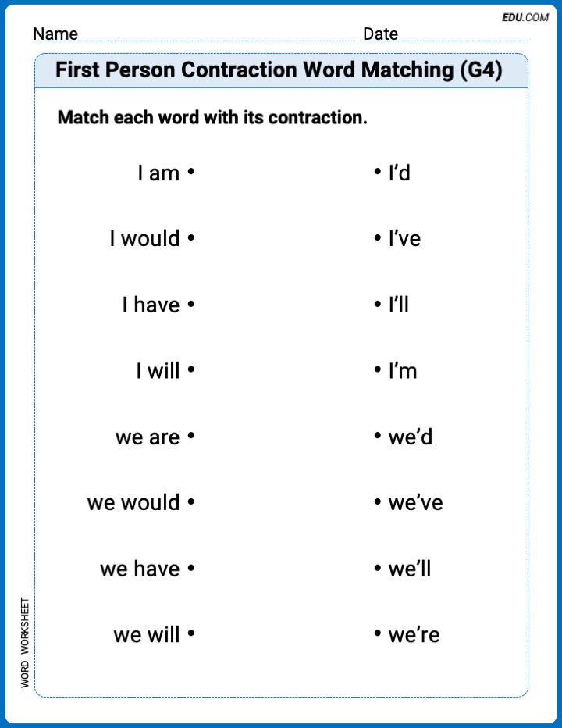Click the EDU.COM logo

[525, 17]
